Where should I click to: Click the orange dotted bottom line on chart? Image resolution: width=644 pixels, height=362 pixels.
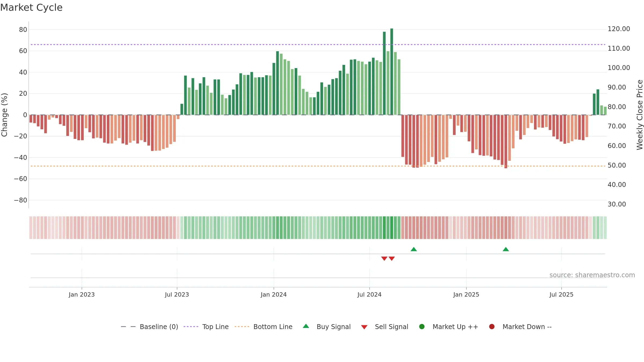[318, 166]
